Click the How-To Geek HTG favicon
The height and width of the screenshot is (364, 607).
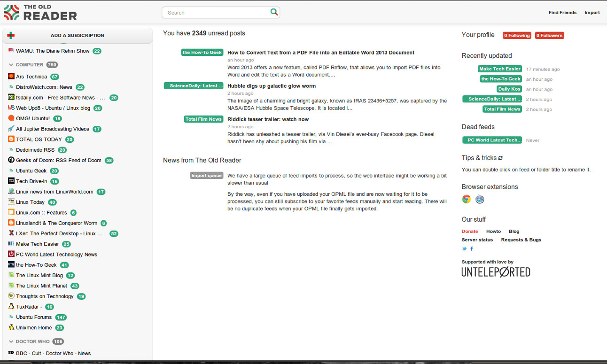[11, 264]
